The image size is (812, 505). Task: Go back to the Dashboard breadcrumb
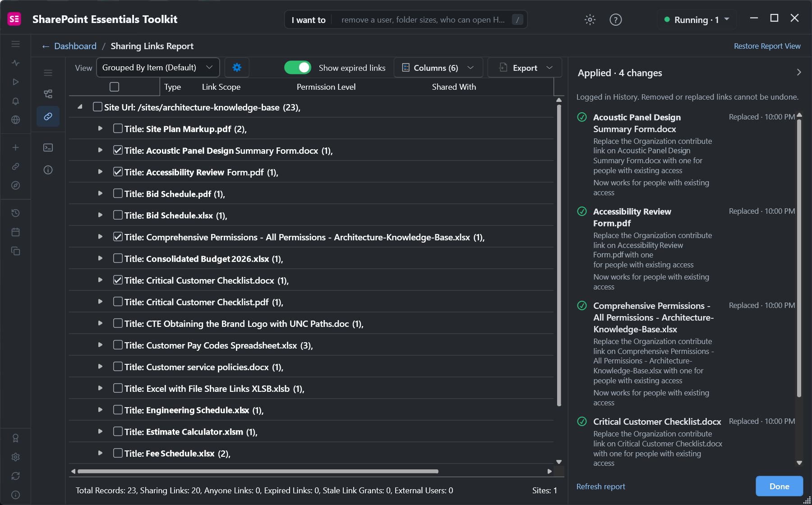pyautogui.click(x=75, y=46)
